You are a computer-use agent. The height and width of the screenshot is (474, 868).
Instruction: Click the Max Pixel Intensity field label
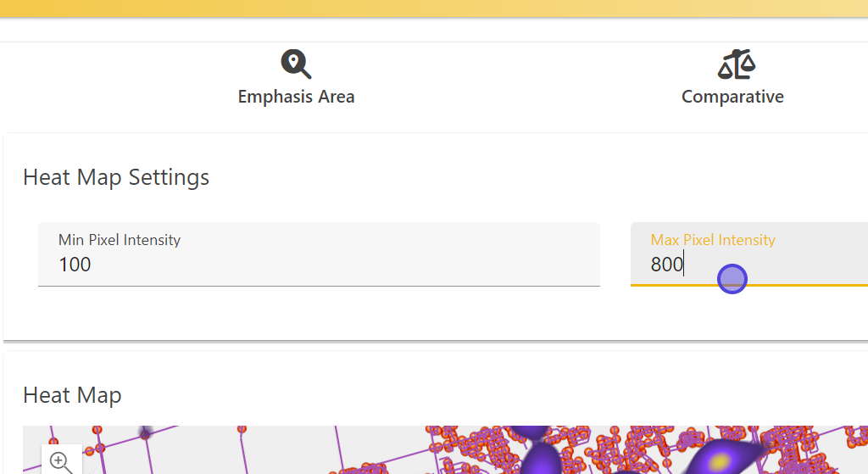coord(713,240)
